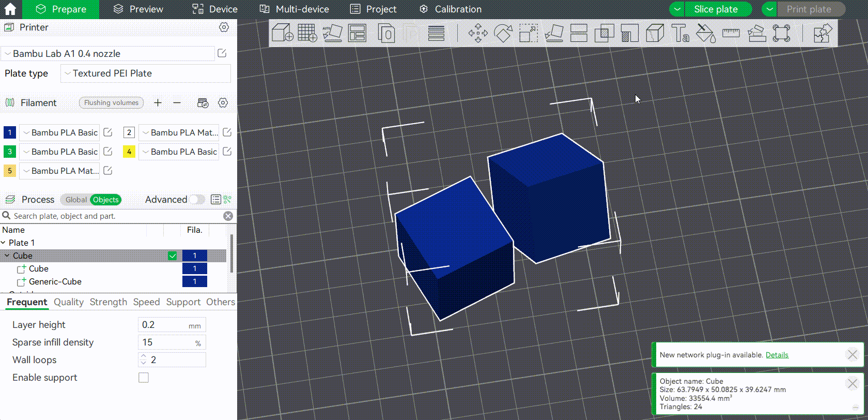Screen dimensions: 868x420
Task: Select the Rotate tool
Action: tap(503, 33)
